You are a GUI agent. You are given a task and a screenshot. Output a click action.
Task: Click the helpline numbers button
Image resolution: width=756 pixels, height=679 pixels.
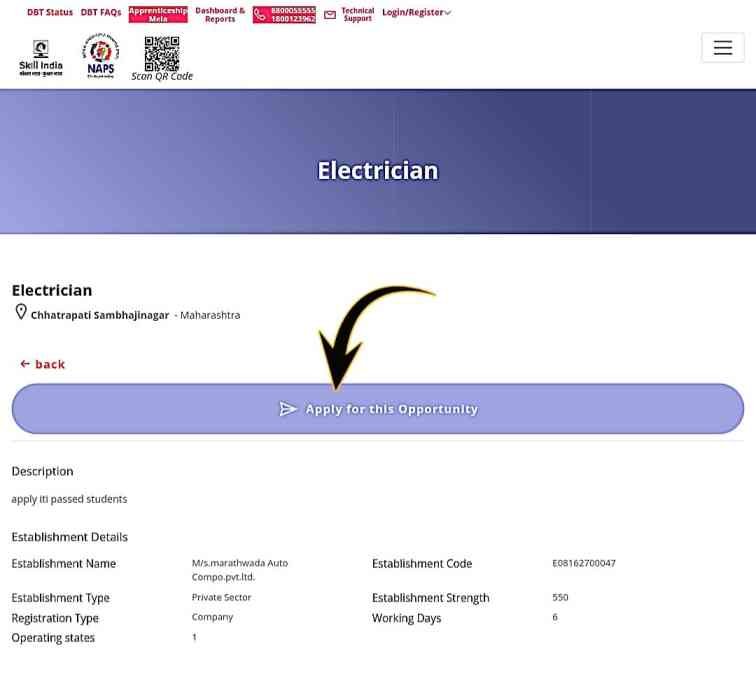click(x=284, y=15)
